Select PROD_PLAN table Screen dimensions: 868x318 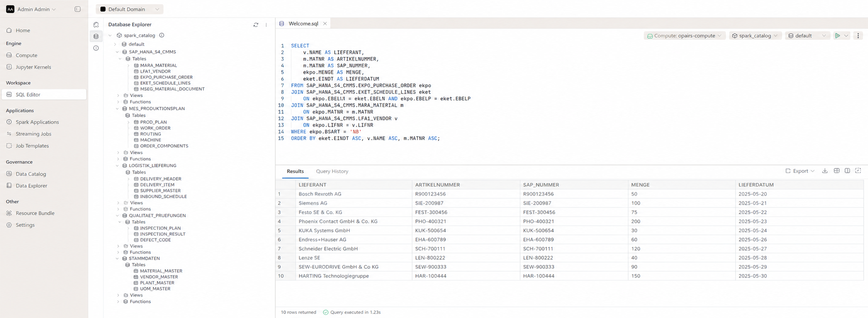click(153, 122)
